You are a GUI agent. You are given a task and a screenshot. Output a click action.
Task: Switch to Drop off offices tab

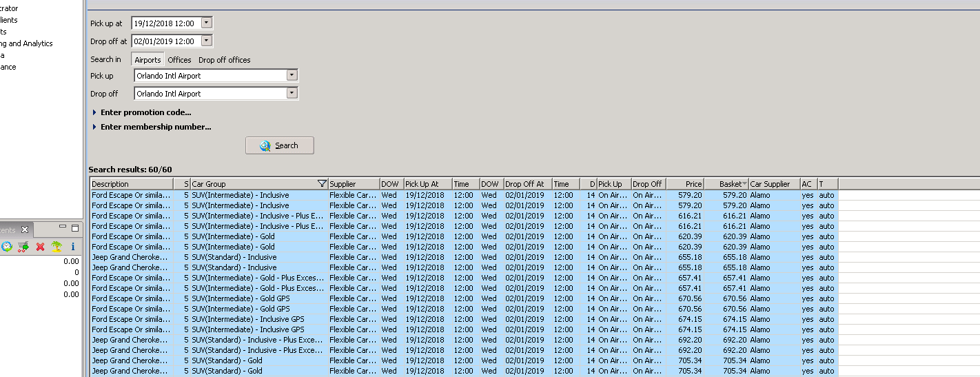click(225, 60)
